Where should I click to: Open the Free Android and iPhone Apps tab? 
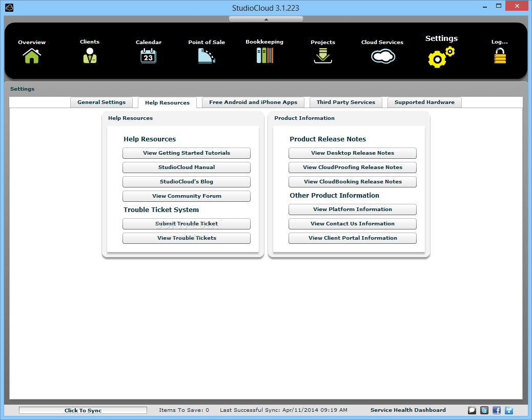pos(253,102)
